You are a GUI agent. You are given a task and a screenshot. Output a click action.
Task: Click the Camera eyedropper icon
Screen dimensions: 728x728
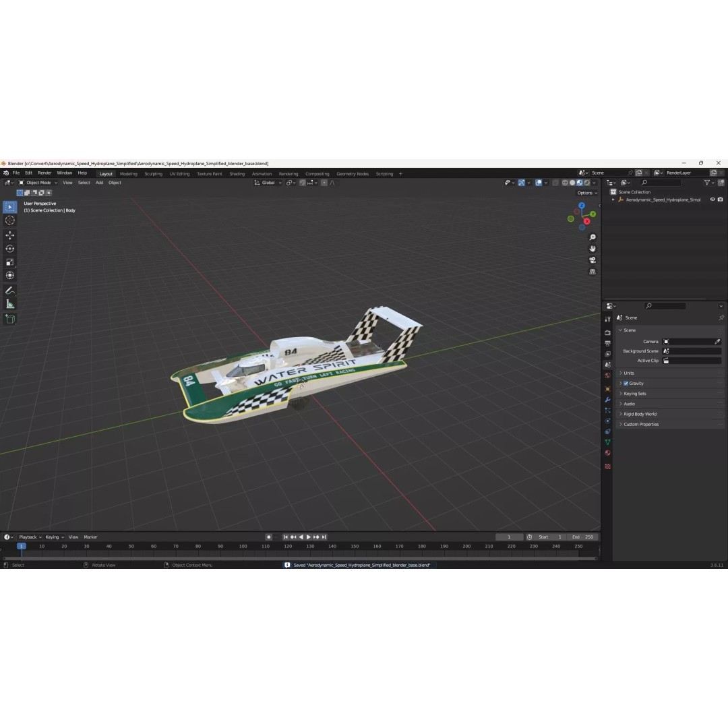(717, 341)
